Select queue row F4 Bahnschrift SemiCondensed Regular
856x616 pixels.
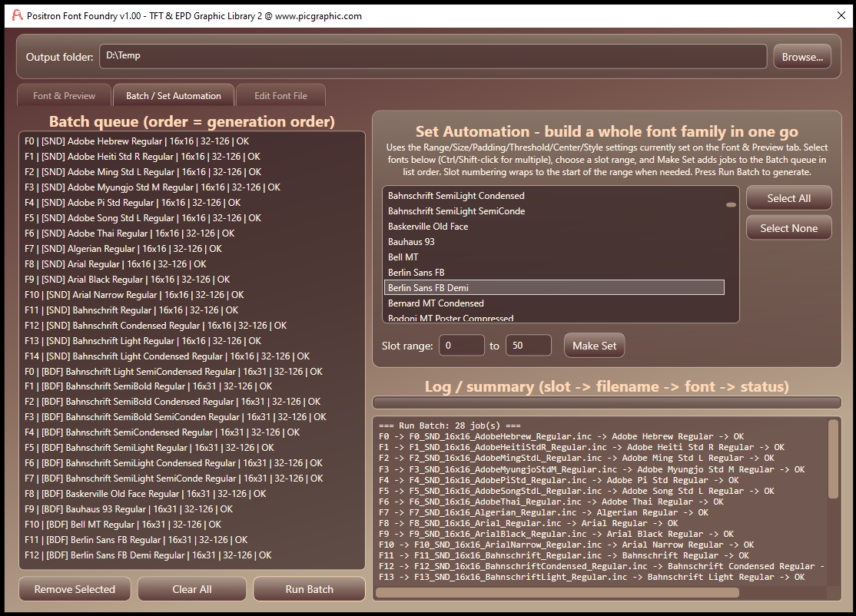(191, 432)
